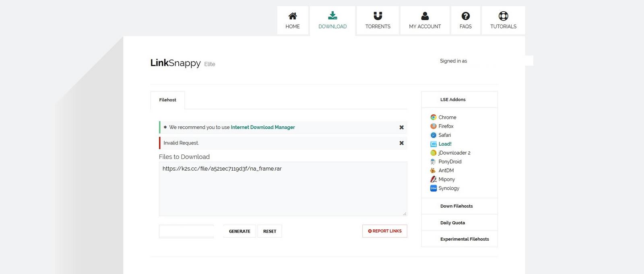Click the My Account person icon
Screen dimensions: 644x274
pyautogui.click(x=425, y=16)
